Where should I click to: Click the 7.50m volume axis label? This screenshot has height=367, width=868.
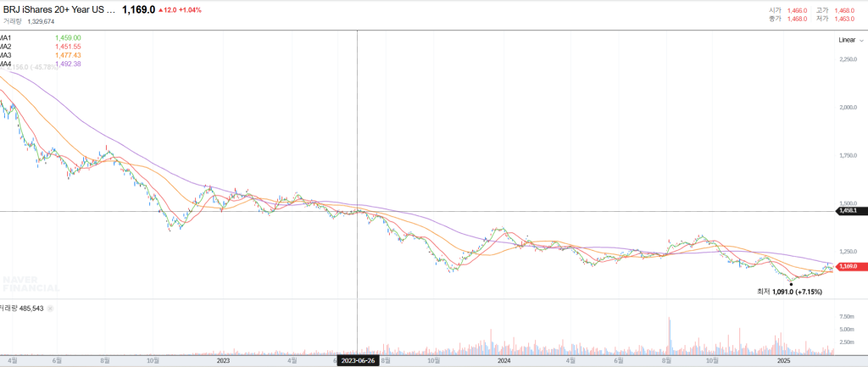coord(847,317)
